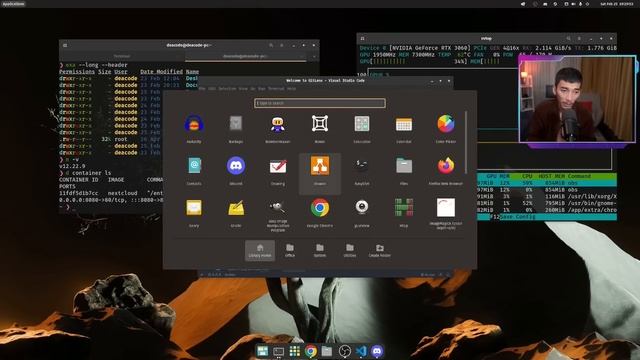Open the terminal window hamburger menu
Screen dimensions: 640x360
(x=65, y=45)
